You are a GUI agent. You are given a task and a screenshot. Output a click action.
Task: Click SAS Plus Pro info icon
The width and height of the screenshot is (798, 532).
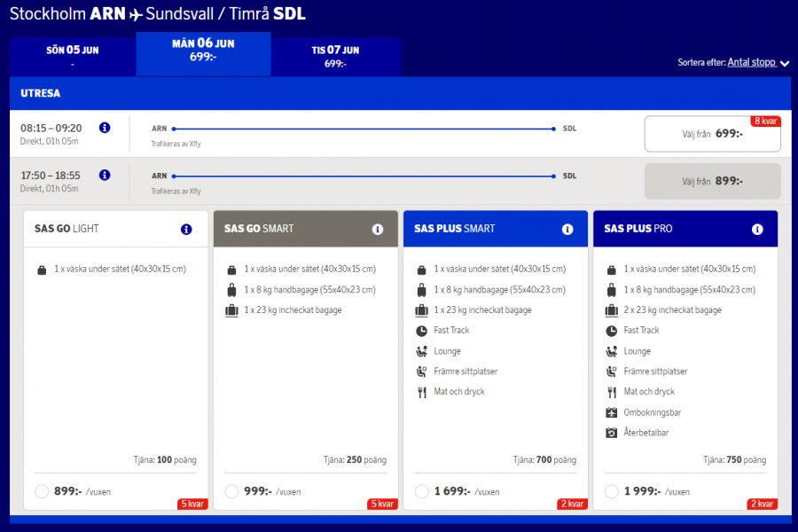[x=757, y=229]
